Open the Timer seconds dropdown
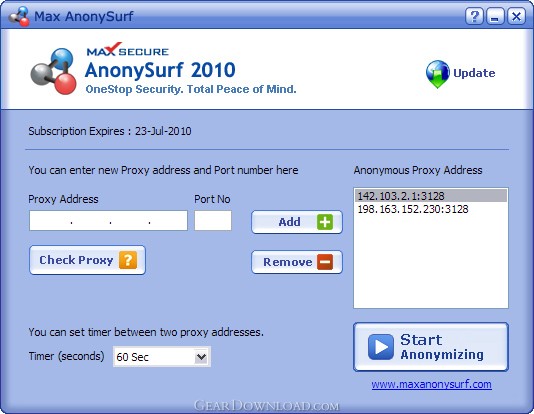This screenshot has width=534, height=414. point(201,357)
